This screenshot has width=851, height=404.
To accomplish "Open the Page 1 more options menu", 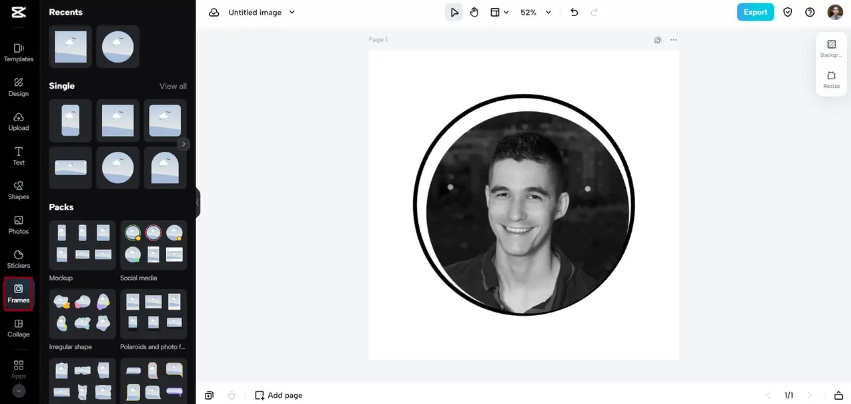I will (674, 40).
